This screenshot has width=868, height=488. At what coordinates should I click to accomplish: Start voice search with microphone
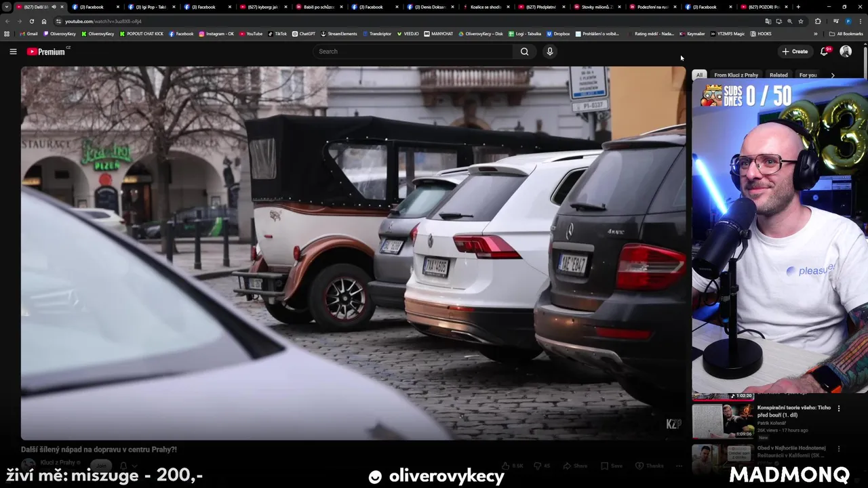[550, 52]
